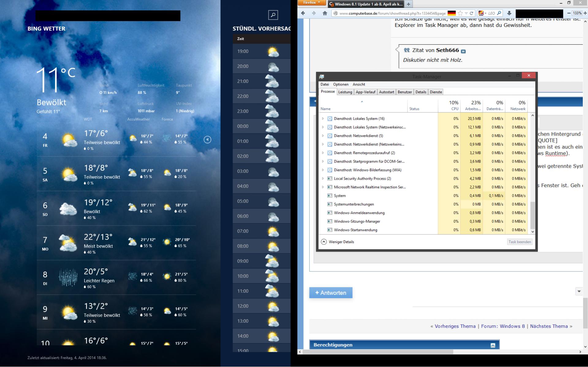The height and width of the screenshot is (367, 588).
Task: Click the search magnifier in Firefox search box
Action: [x=499, y=13]
